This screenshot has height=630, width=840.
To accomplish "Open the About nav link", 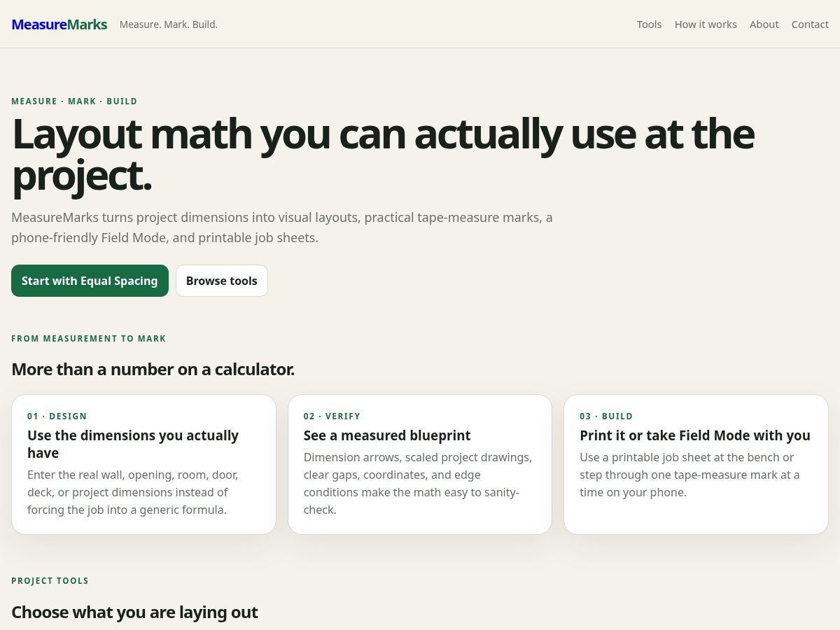I will (x=764, y=24).
